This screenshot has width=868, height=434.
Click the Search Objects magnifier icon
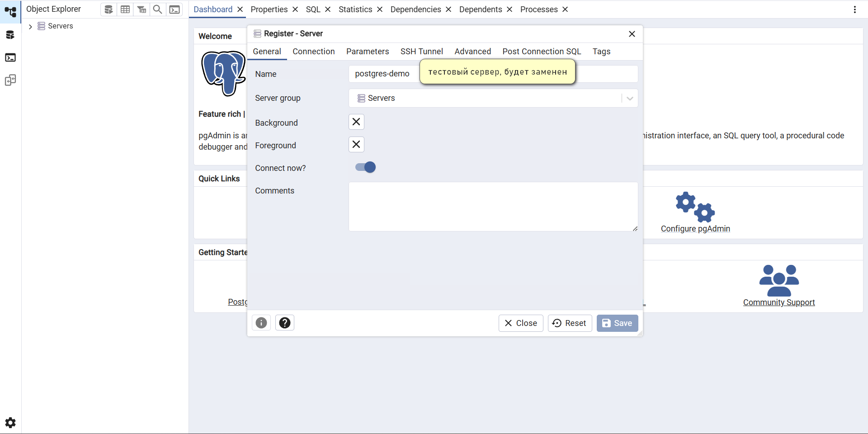[158, 9]
